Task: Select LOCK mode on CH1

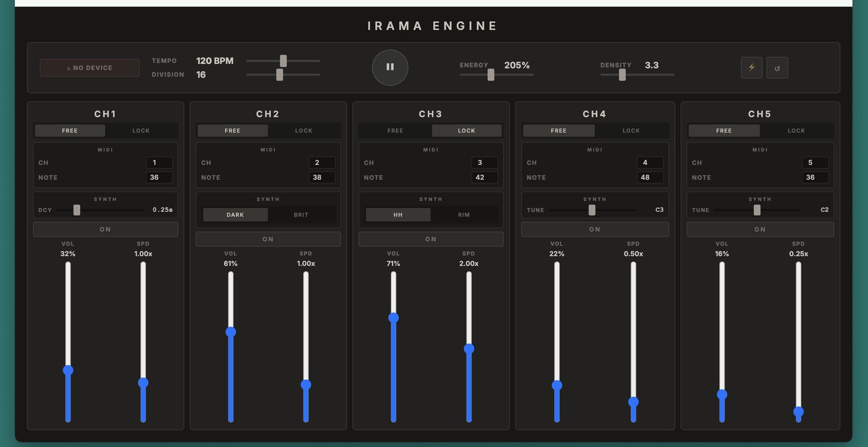Action: pyautogui.click(x=141, y=131)
